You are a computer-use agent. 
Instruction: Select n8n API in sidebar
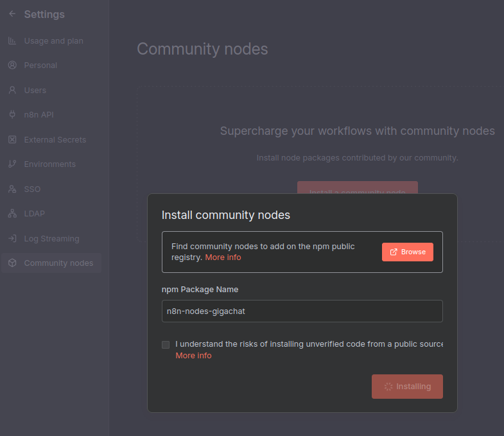[51, 114]
